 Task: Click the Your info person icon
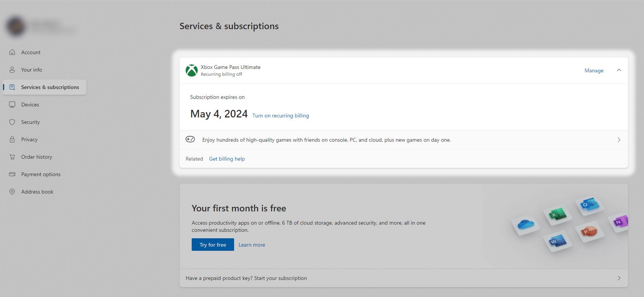click(12, 70)
